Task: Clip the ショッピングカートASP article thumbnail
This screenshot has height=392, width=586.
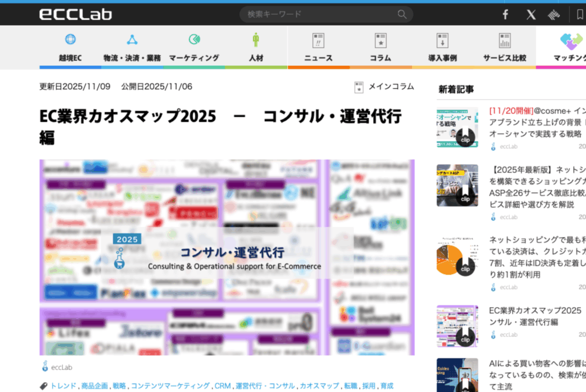Action: point(465,198)
